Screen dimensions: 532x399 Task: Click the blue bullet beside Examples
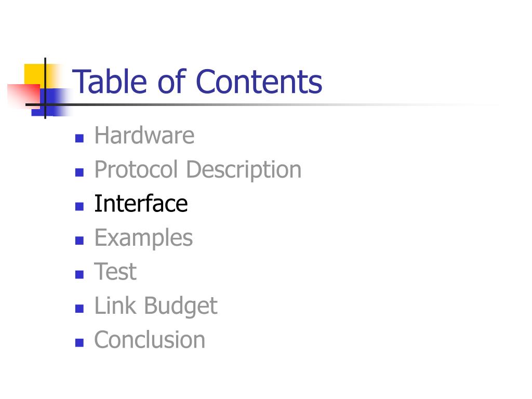79,241
